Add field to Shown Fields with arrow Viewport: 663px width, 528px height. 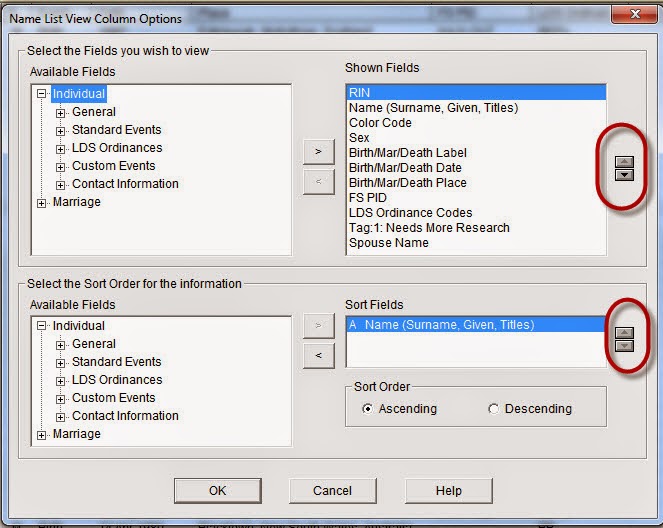[318, 151]
